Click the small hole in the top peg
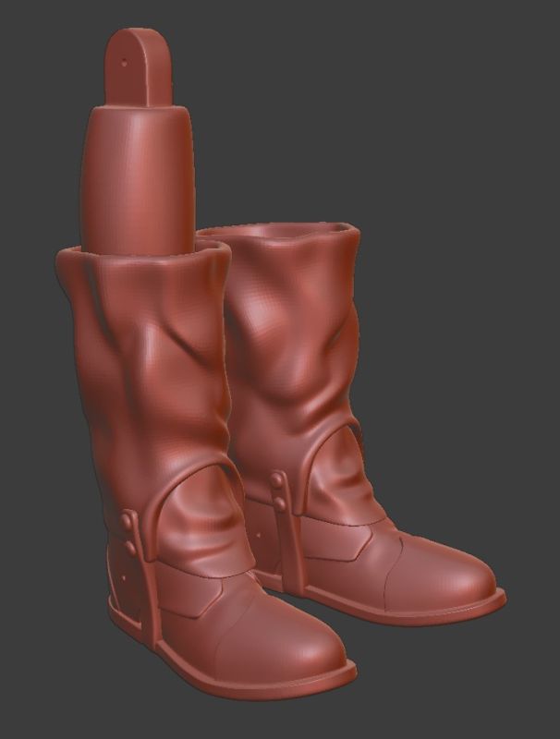560x739 pixels. 125,64
